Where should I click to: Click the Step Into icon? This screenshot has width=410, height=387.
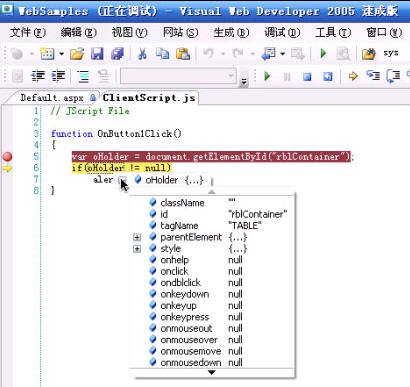point(373,76)
